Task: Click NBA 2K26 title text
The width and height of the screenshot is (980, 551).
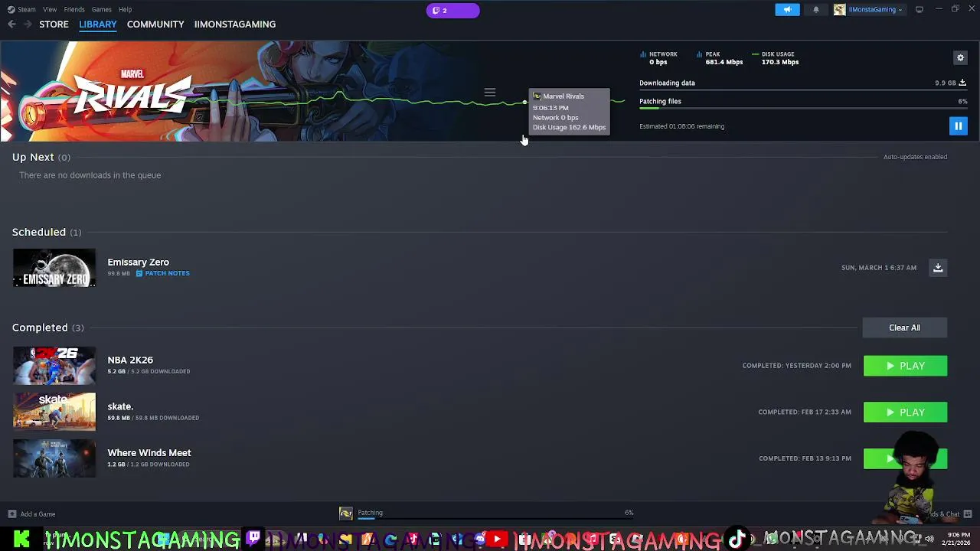Action: click(130, 360)
